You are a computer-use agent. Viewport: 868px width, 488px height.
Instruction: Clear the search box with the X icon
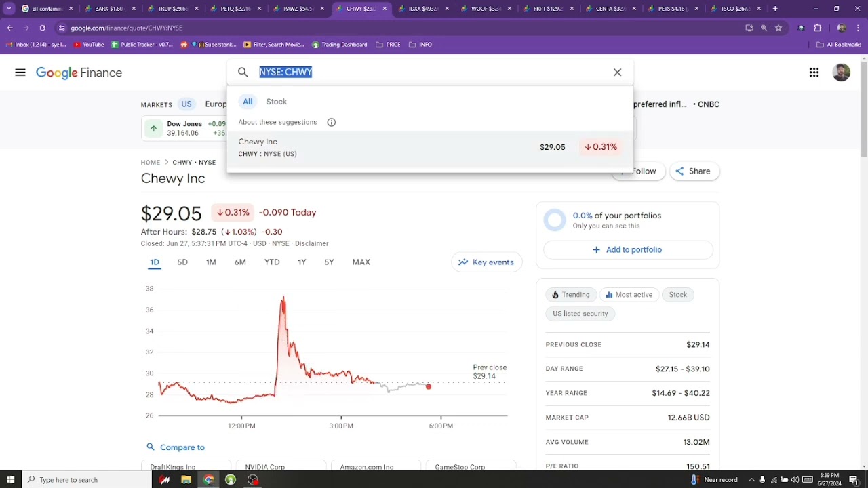click(617, 73)
